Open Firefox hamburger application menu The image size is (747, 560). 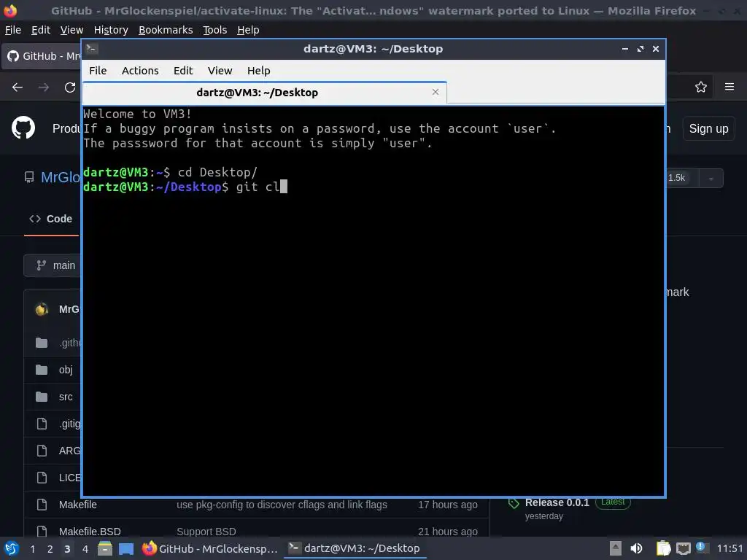point(729,87)
